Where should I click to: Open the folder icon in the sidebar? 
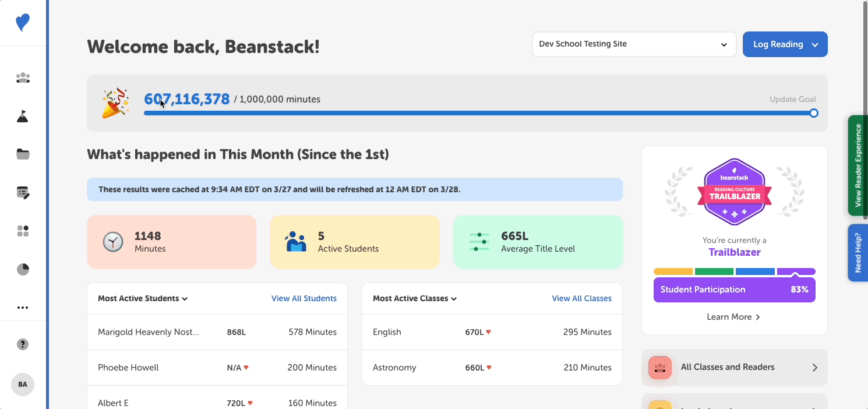tap(23, 154)
